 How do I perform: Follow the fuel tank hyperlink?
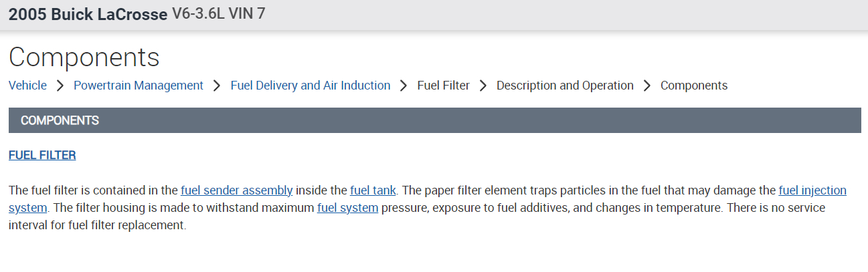[x=373, y=190]
